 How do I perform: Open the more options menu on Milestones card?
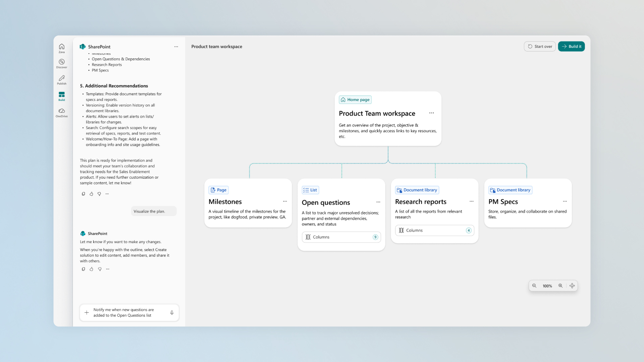click(285, 201)
